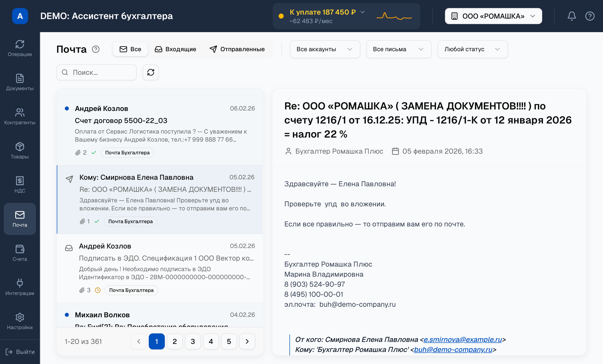The height and width of the screenshot is (364, 603).
Task: Click the Поиск search field
Action: pos(96,72)
